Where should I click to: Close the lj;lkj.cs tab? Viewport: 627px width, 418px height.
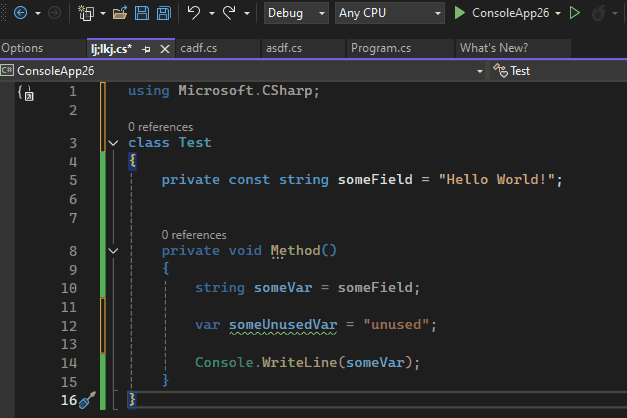(x=165, y=49)
